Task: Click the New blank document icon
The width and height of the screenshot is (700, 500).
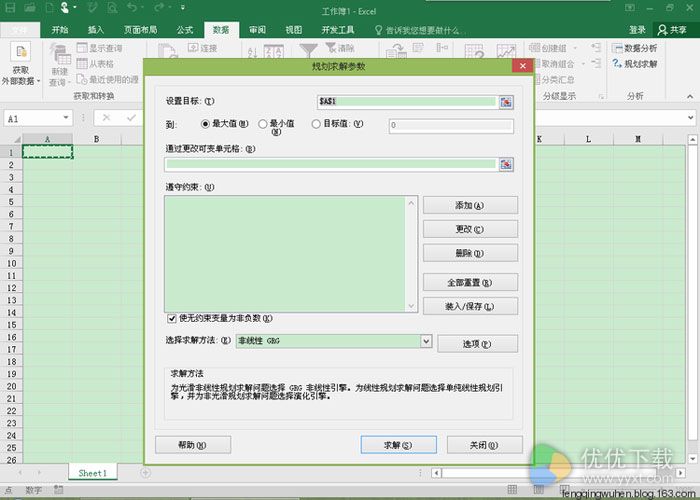Action: pos(49,7)
